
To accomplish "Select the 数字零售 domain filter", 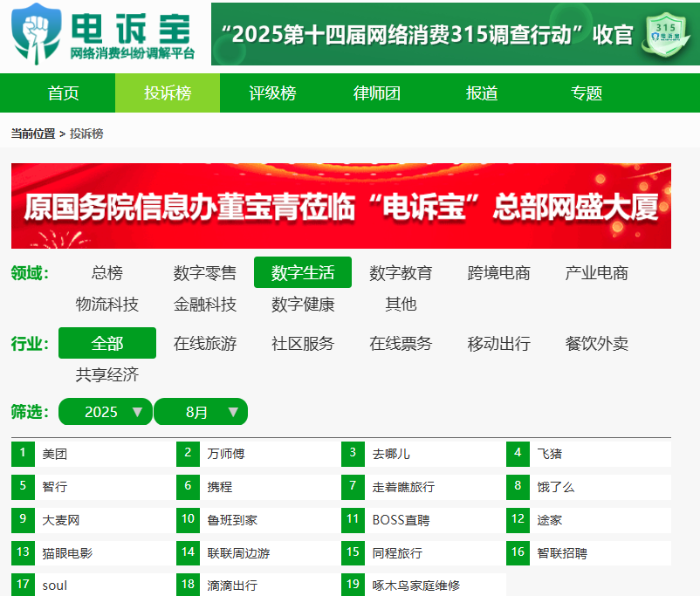I will 205,272.
